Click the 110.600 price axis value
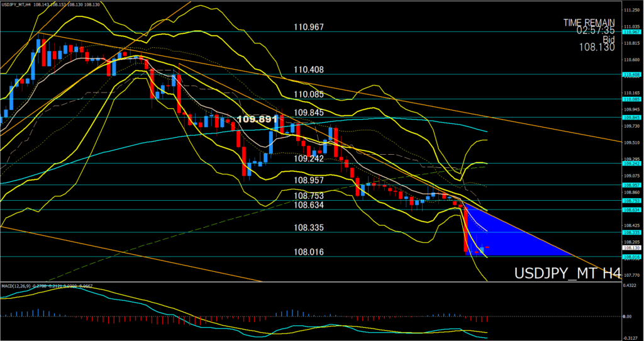 tap(631, 60)
